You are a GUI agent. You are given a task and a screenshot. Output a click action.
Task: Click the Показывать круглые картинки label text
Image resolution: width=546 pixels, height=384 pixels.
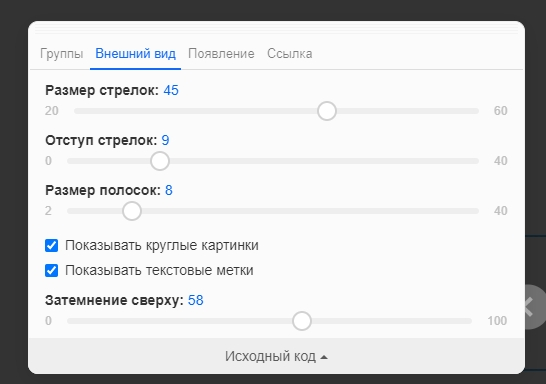click(x=162, y=245)
